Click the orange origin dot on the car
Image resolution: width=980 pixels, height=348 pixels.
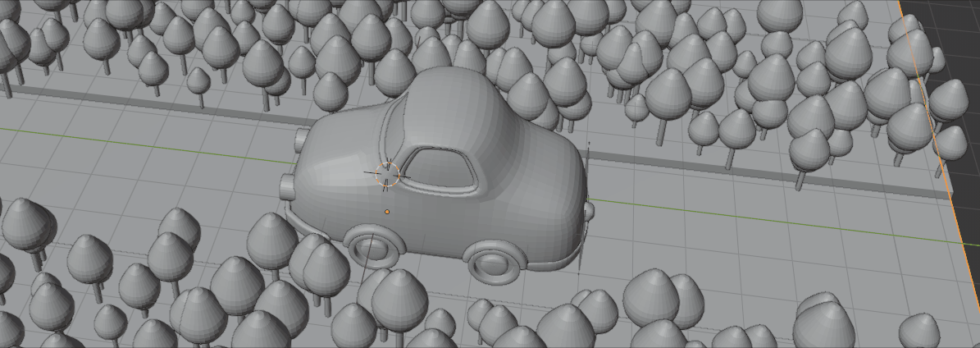(x=387, y=213)
